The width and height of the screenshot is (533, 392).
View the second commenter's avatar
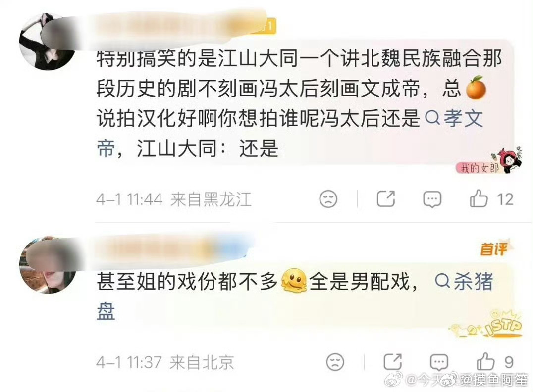[48, 265]
